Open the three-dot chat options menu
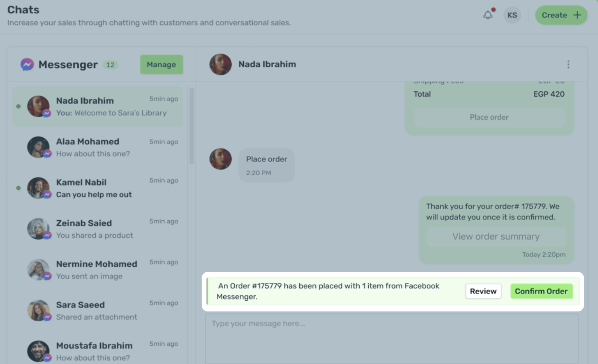Viewport: 598px width, 364px height. click(568, 64)
